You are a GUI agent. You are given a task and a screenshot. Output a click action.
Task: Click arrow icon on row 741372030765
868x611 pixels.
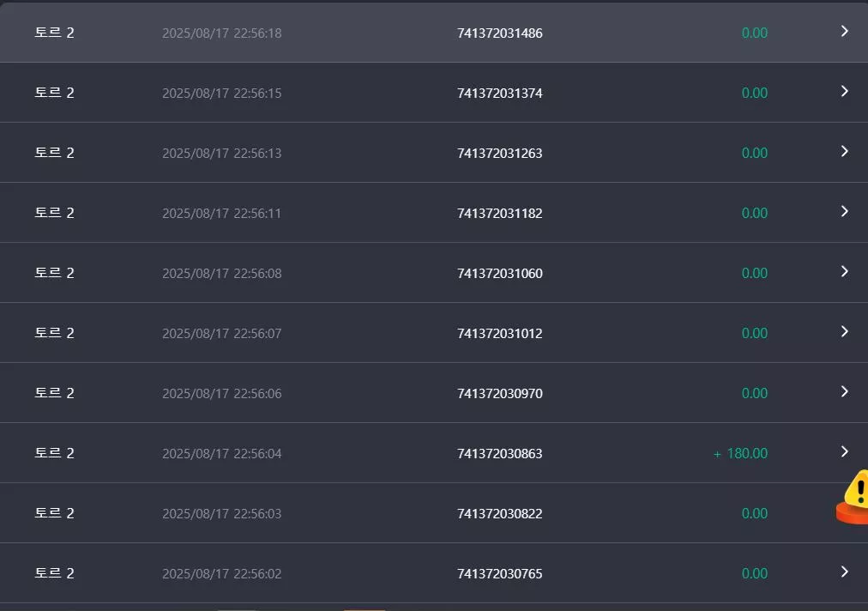tap(844, 572)
